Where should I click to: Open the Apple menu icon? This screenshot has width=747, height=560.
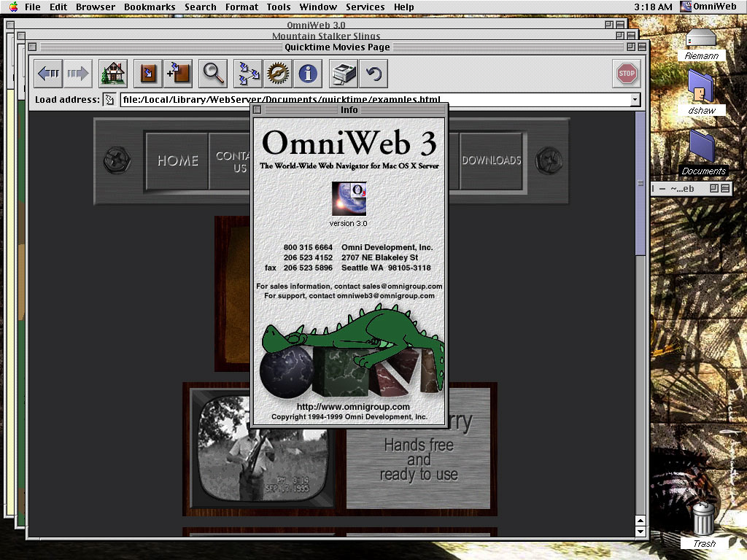point(13,7)
